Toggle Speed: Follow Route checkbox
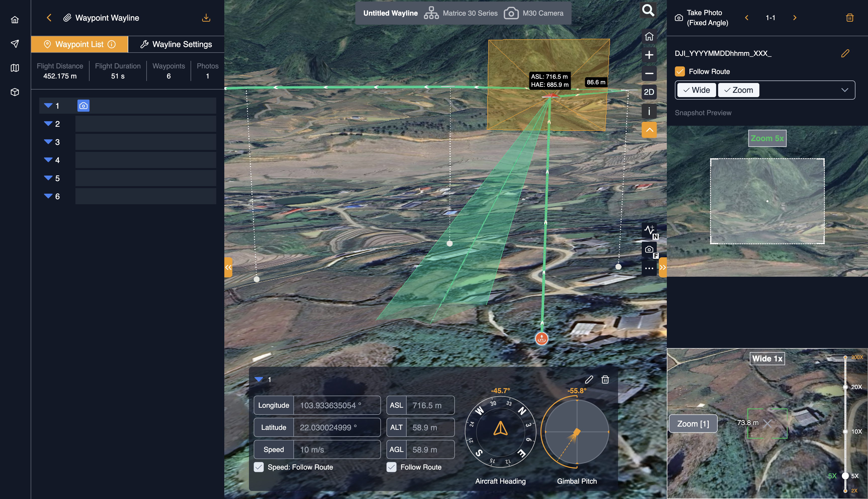This screenshot has width=868, height=499. coord(259,467)
